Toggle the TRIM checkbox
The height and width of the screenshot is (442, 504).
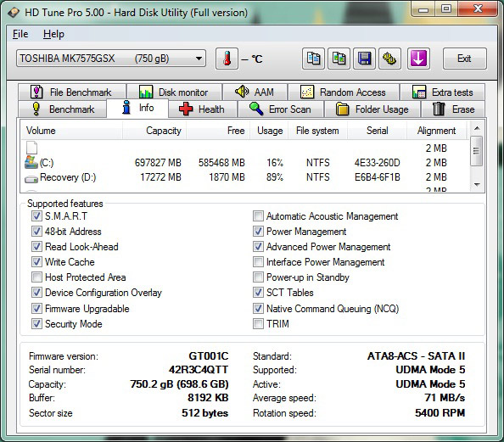(x=258, y=324)
